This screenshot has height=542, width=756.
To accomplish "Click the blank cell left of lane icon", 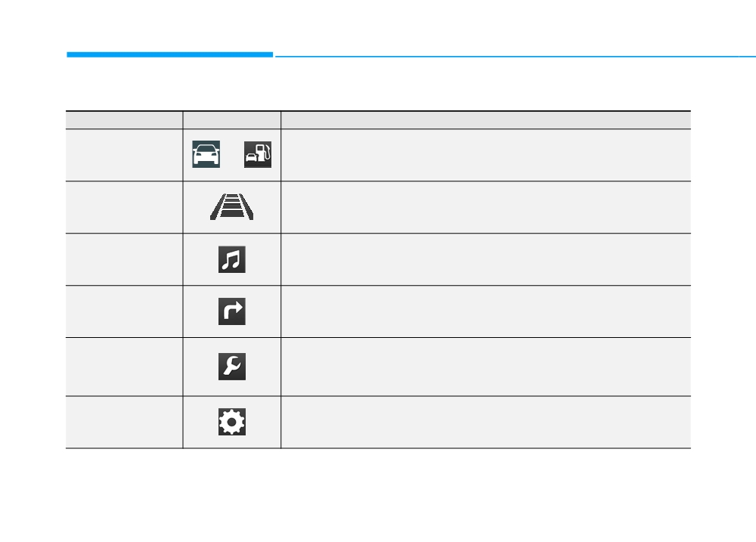I will [x=125, y=207].
